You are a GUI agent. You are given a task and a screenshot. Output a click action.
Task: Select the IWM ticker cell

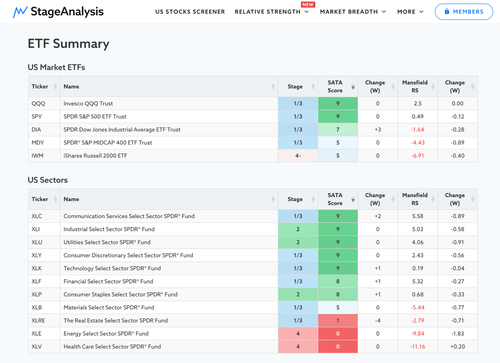(44, 156)
